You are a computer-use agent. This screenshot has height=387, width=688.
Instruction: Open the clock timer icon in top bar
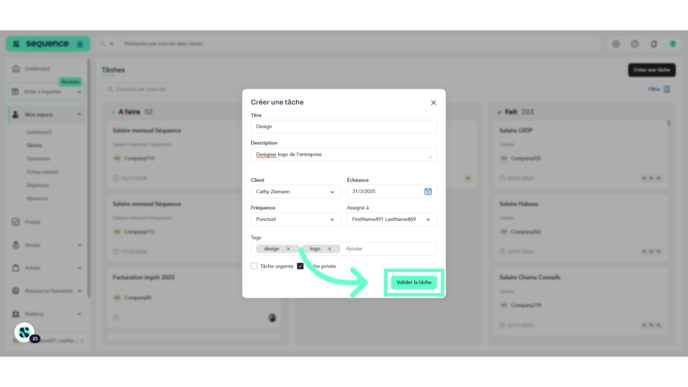635,44
